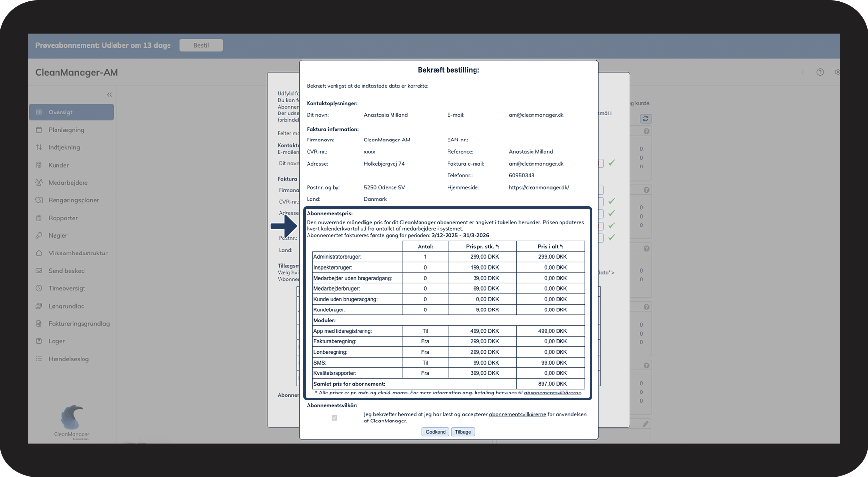Toggle the abonnementsvilkår acceptance checkbox

(335, 418)
